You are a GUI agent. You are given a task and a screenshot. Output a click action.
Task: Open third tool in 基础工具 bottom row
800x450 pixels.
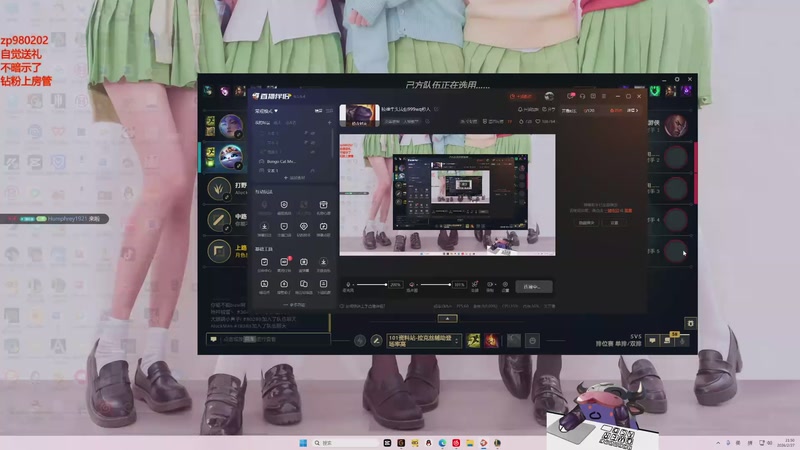(304, 286)
